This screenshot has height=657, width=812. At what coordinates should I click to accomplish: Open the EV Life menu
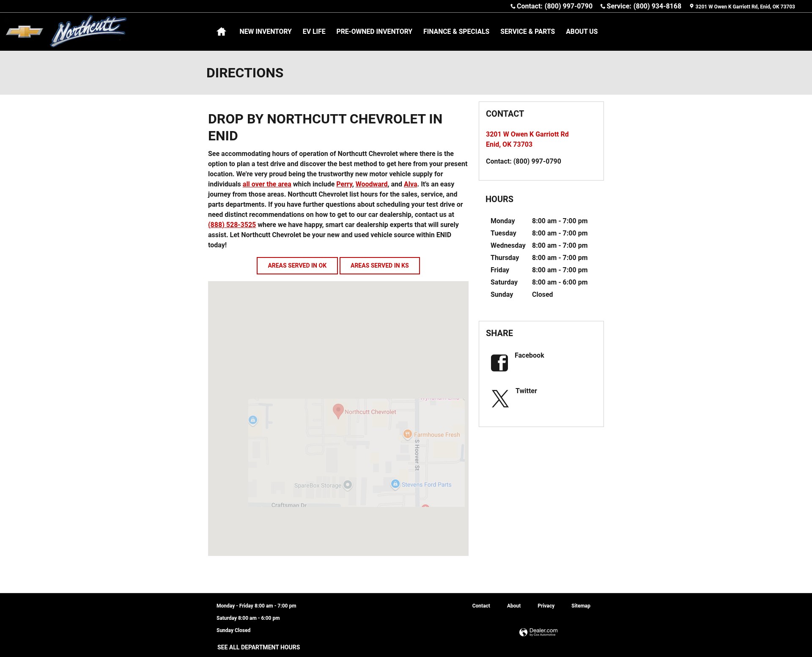tap(314, 32)
